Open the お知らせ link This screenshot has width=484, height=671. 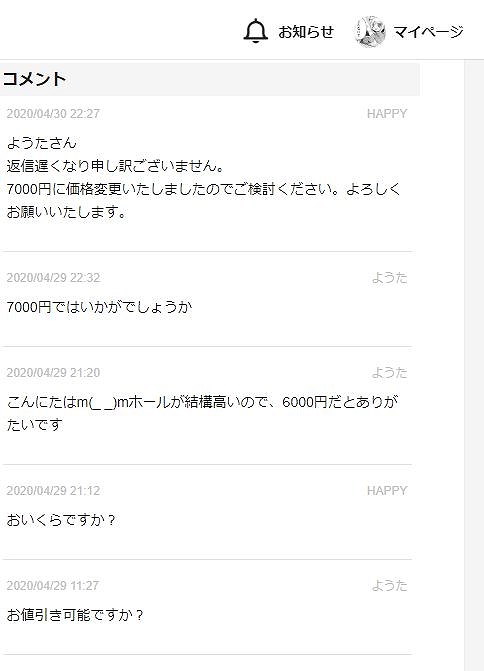point(306,32)
